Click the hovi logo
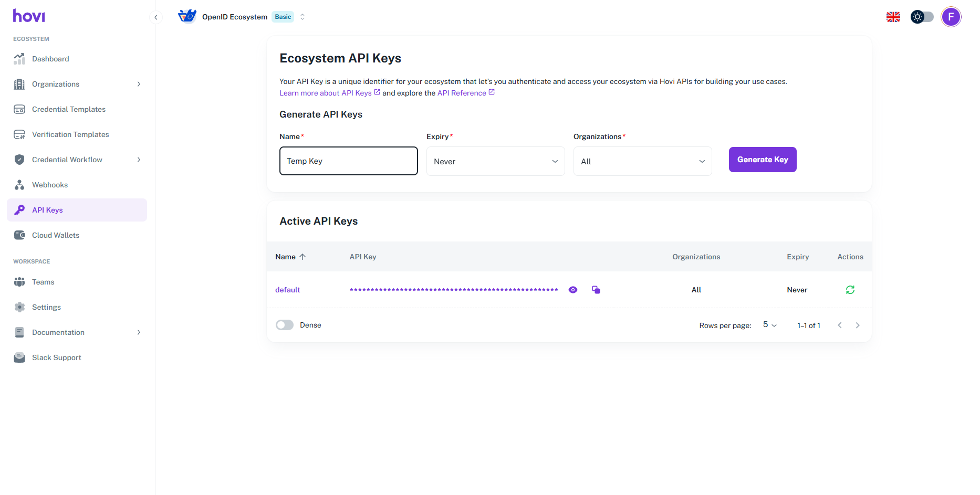The width and height of the screenshot is (980, 495). [29, 16]
